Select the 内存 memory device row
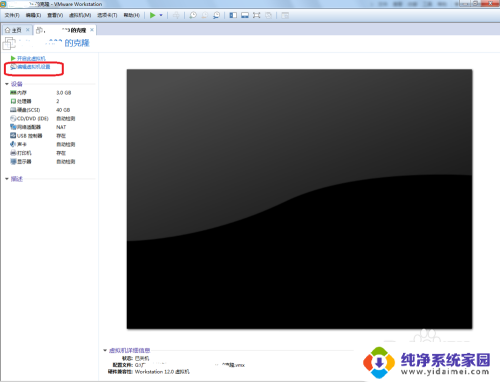This screenshot has height=382, width=500. click(43, 93)
